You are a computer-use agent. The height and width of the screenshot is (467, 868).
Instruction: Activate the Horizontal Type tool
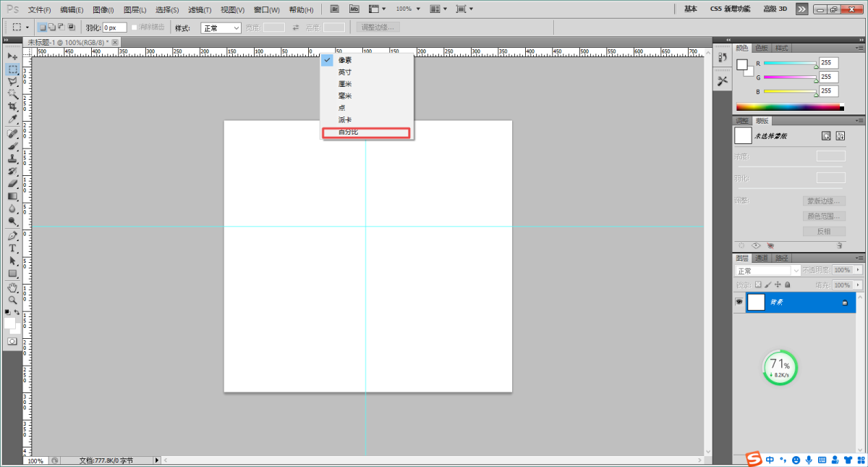point(12,248)
